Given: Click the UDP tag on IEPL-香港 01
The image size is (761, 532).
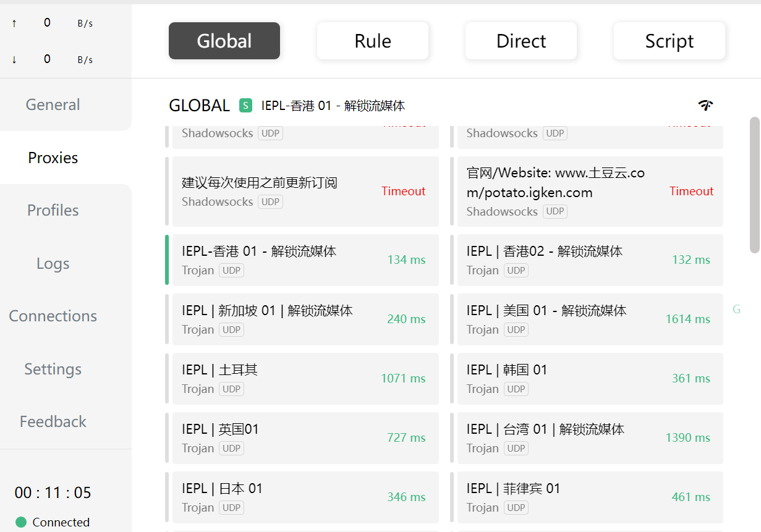Looking at the screenshot, I should (231, 270).
